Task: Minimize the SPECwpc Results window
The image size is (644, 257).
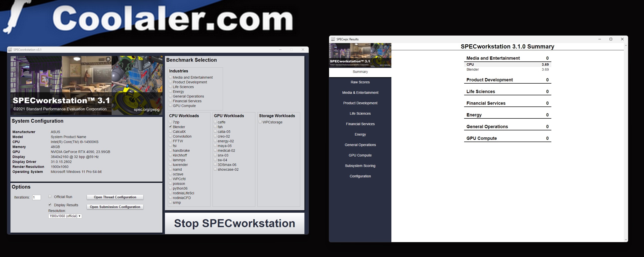Action: pyautogui.click(x=599, y=39)
